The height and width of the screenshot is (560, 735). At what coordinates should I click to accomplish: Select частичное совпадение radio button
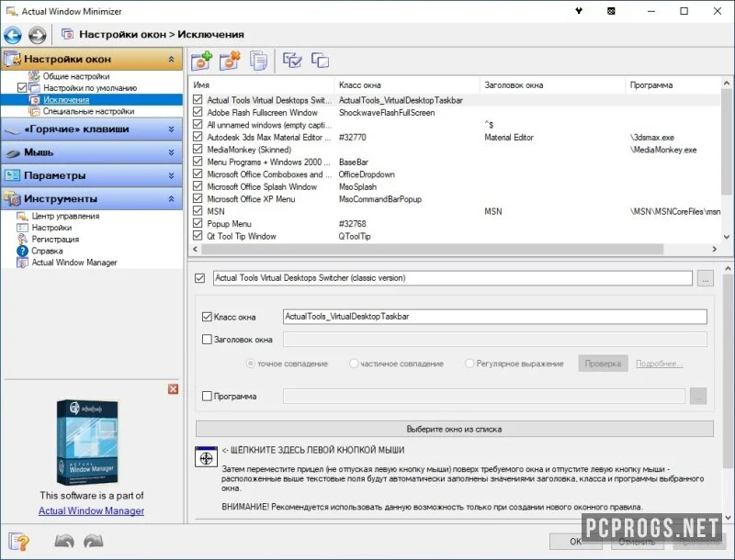click(354, 364)
